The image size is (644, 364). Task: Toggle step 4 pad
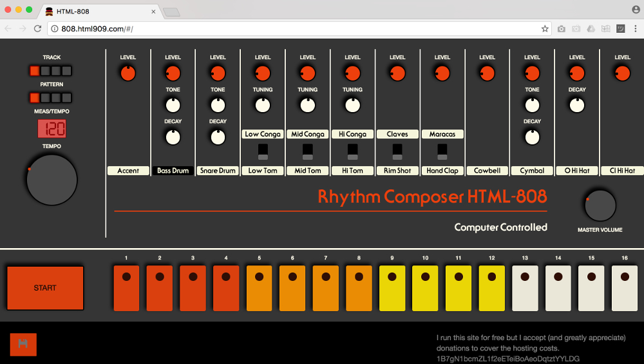(x=226, y=288)
